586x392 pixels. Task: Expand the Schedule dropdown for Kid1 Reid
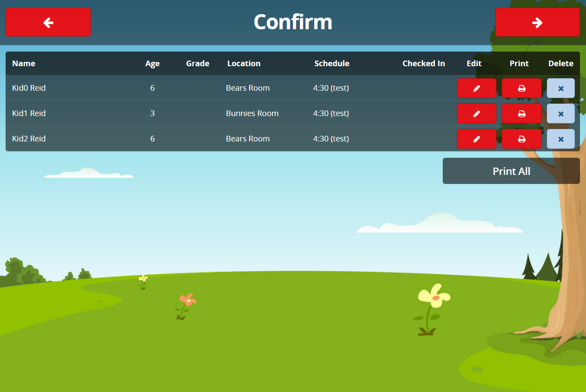click(331, 113)
